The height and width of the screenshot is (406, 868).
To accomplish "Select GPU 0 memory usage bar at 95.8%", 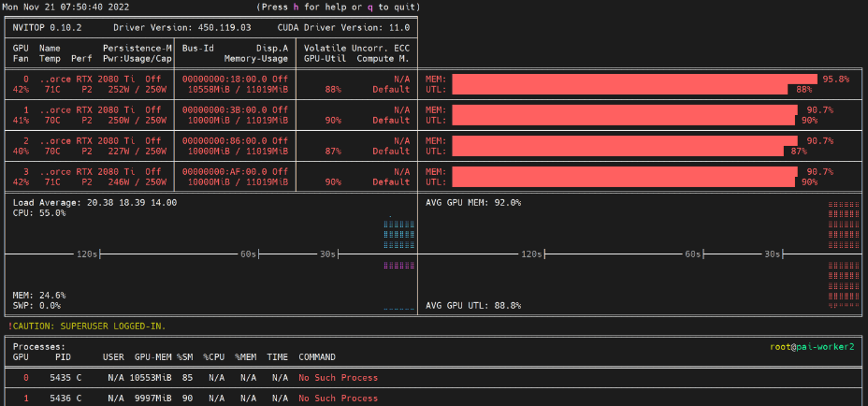I will pyautogui.click(x=634, y=80).
